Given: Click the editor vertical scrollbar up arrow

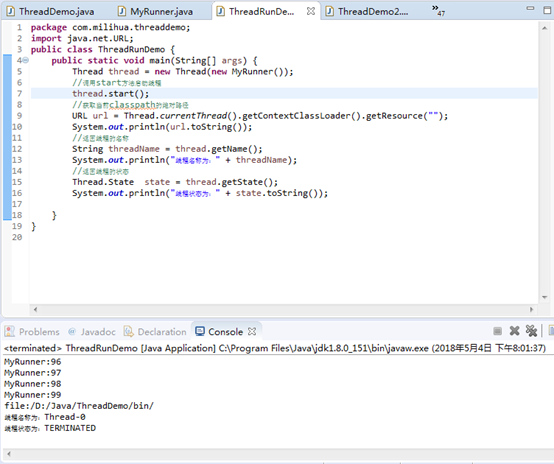Looking at the screenshot, I should (544, 28).
